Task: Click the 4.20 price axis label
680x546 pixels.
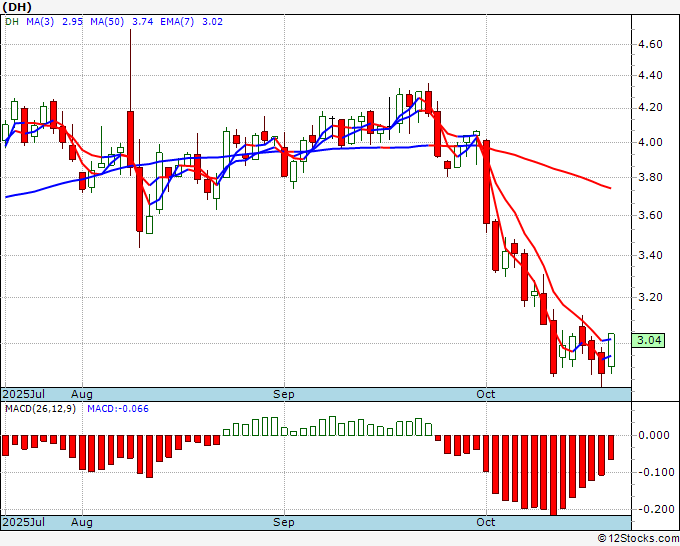Action: 650,108
